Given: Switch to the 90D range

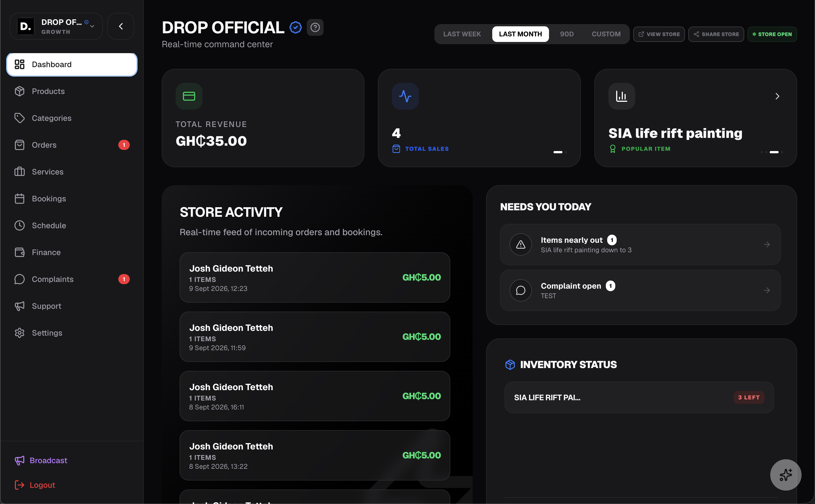Looking at the screenshot, I should (567, 34).
